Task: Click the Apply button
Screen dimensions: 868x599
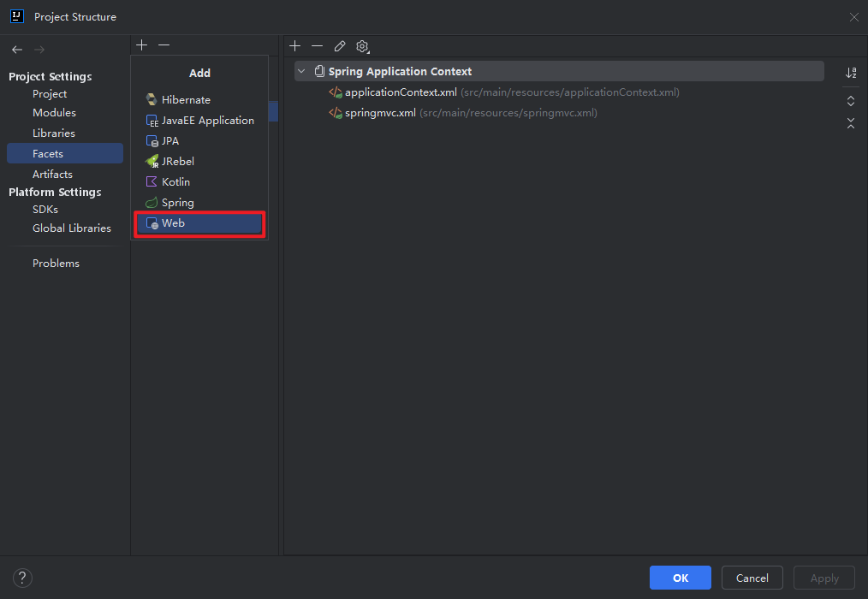Action: (824, 578)
